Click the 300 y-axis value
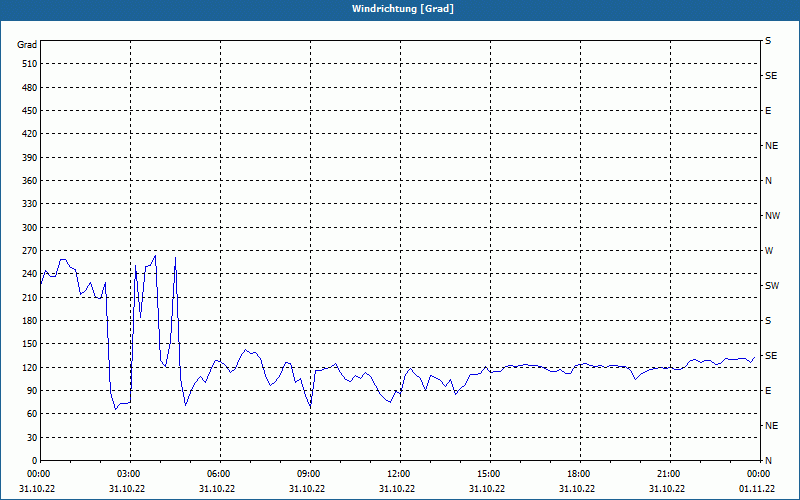Image resolution: width=800 pixels, height=500 pixels. pos(29,228)
